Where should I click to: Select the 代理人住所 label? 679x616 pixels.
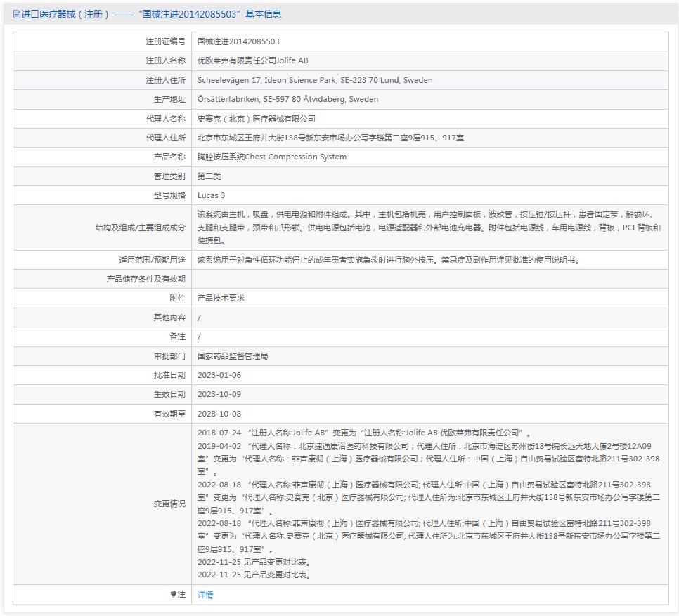point(165,138)
